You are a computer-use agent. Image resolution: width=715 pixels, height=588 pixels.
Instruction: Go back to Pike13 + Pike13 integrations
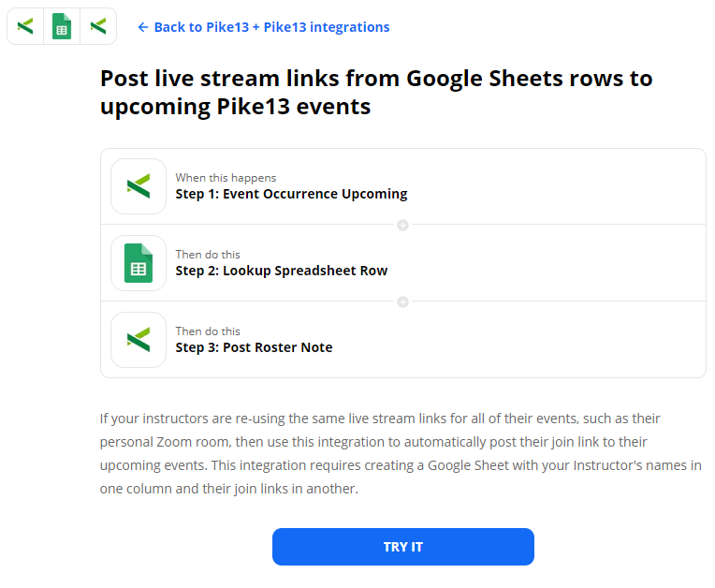pyautogui.click(x=271, y=27)
